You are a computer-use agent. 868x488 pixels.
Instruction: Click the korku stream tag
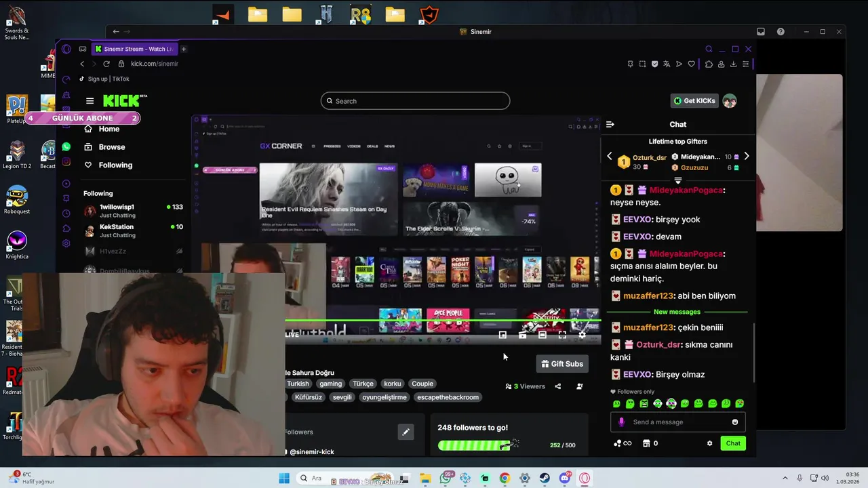coord(393,384)
